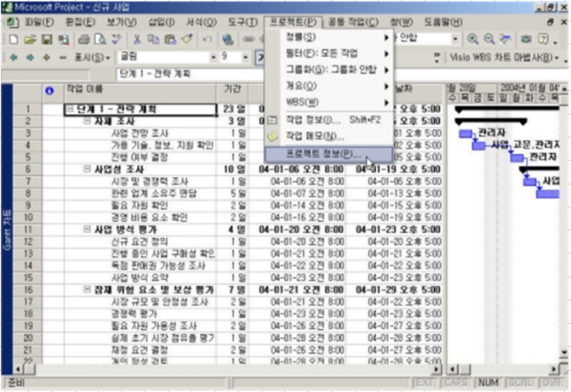
Task: Open the 편집(E) menu
Action: point(81,22)
